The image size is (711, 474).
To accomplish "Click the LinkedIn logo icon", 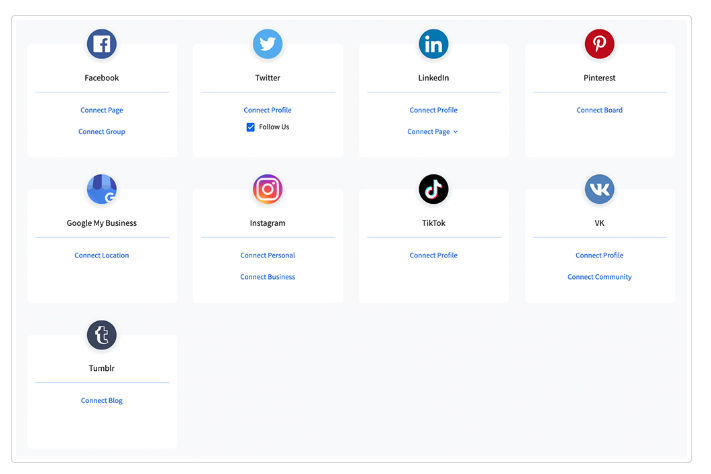I will tap(433, 44).
